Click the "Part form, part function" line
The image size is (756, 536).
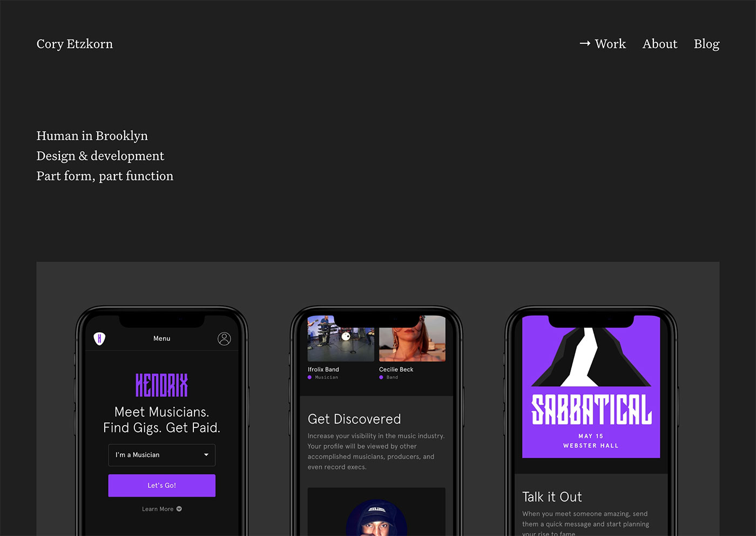coord(105,176)
